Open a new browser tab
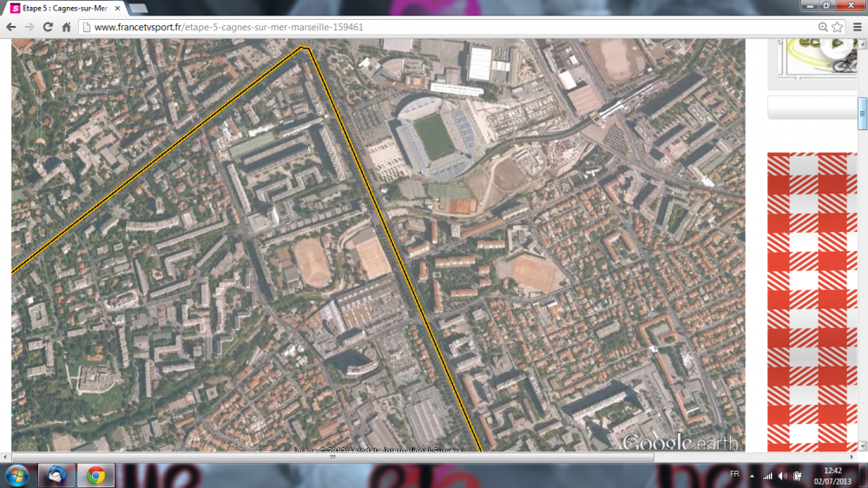This screenshot has width=868, height=488. pyautogui.click(x=138, y=9)
